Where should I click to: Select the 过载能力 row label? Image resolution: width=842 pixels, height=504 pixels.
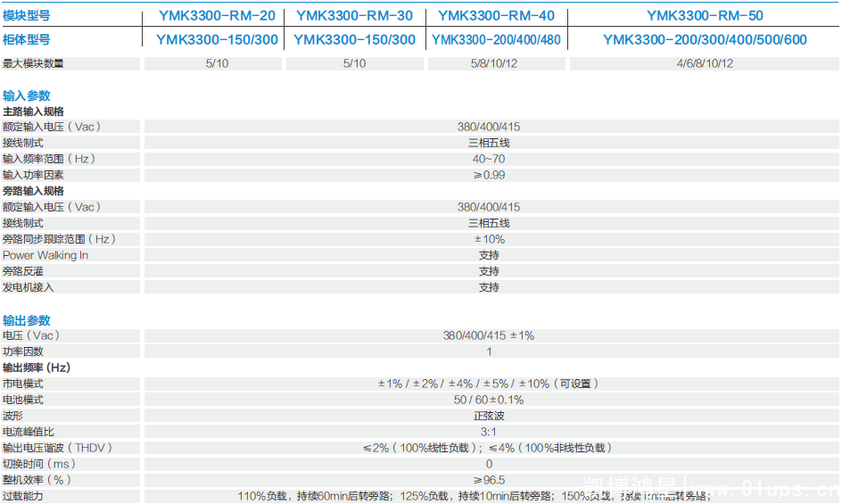(x=23, y=496)
